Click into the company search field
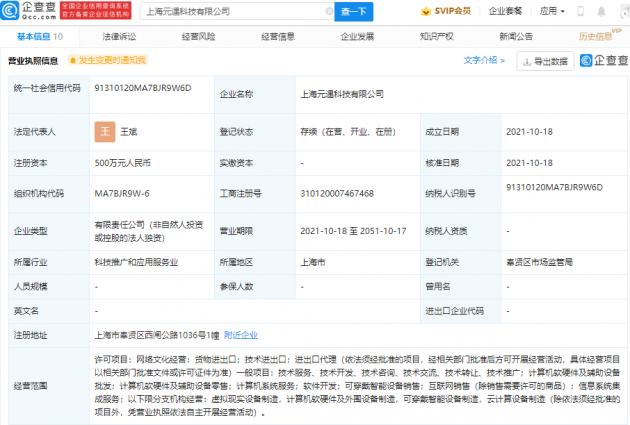Viewport: 630px width, 425px height. pyautogui.click(x=234, y=12)
